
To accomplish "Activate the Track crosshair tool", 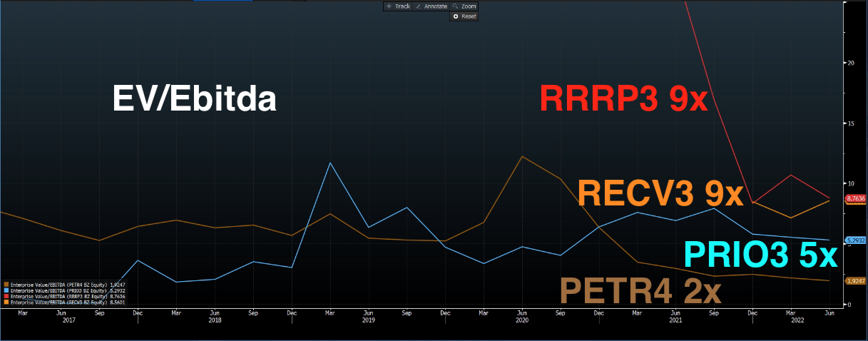I will (x=398, y=6).
